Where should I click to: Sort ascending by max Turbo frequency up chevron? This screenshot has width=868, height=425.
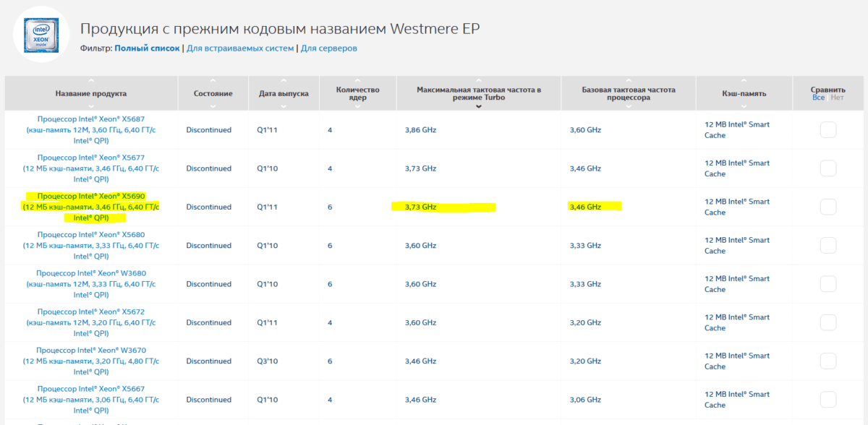pos(478,81)
